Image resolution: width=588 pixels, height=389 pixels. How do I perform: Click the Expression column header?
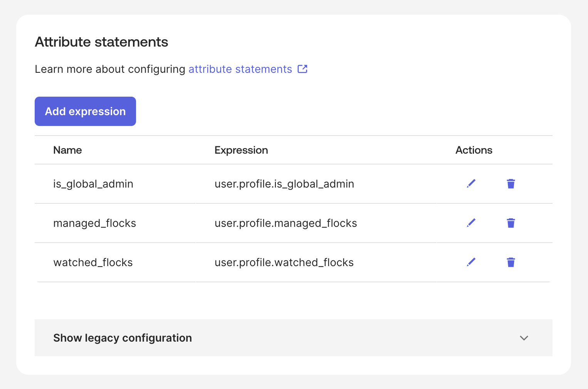pyautogui.click(x=241, y=150)
